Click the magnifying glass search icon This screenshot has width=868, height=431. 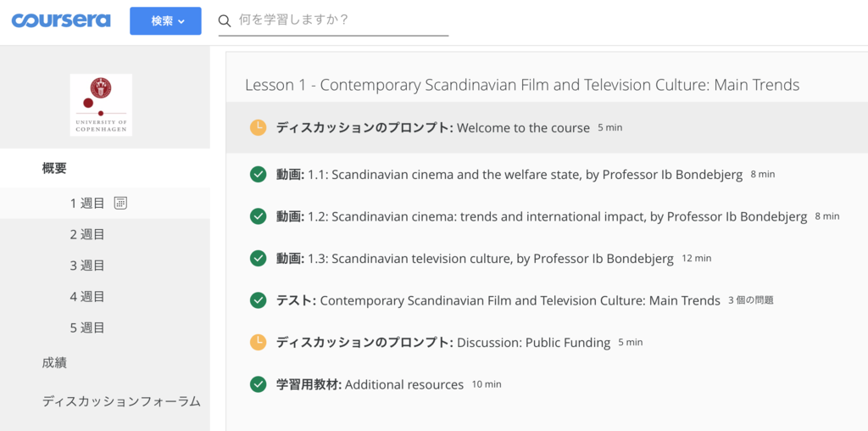click(224, 21)
